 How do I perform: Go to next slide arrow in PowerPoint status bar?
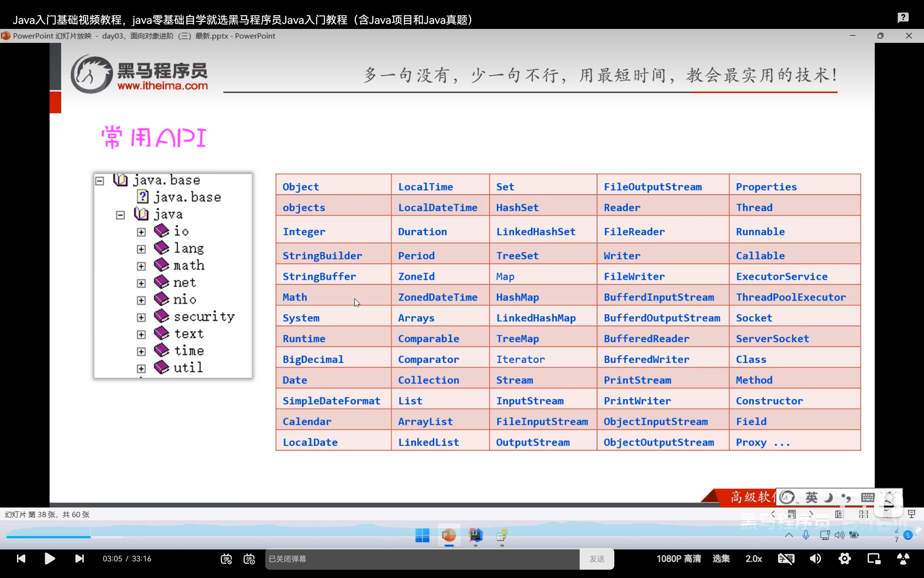point(811,514)
